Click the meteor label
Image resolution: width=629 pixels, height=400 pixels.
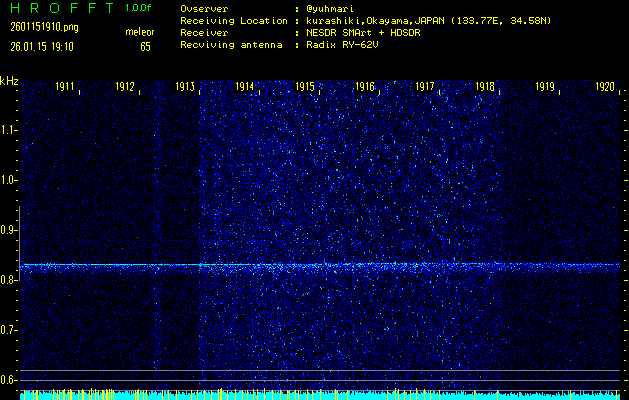click(140, 32)
